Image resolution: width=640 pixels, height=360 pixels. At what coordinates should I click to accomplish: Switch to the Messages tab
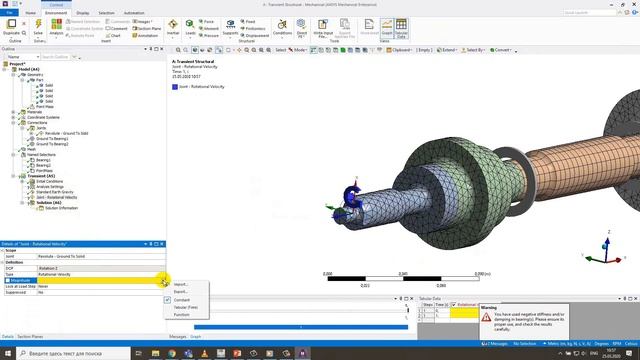(178, 337)
